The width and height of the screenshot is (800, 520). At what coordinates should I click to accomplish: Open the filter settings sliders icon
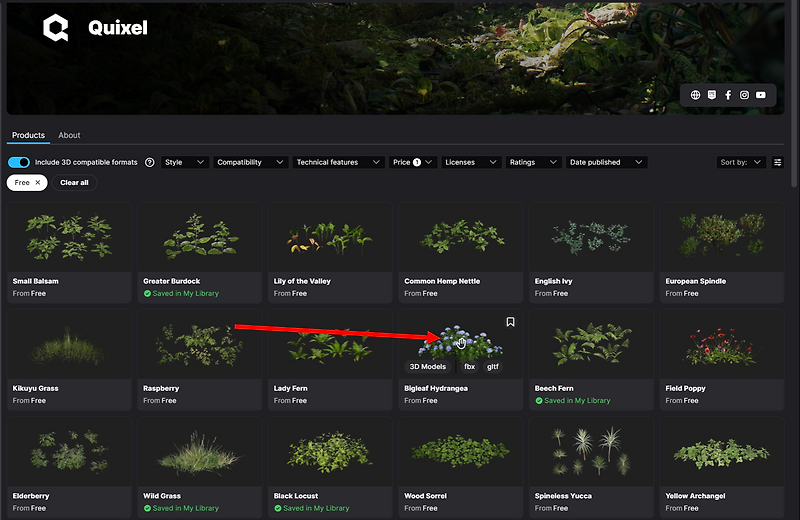tap(778, 162)
